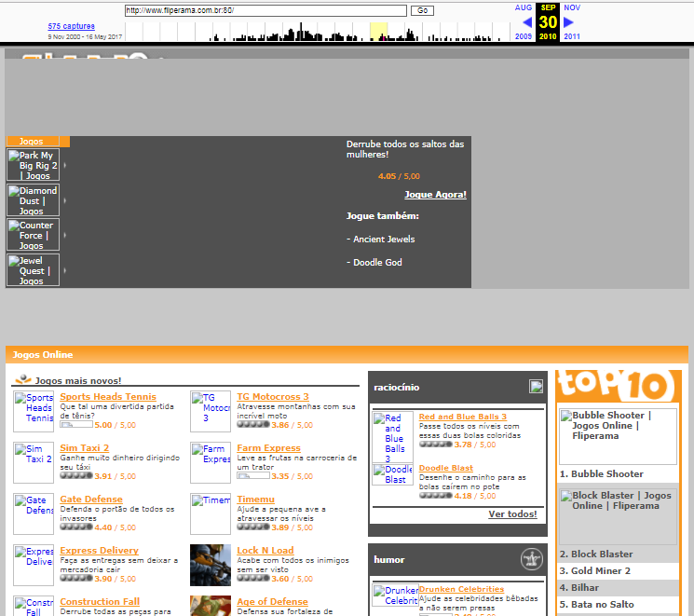
Task: Open Park My Big Rig 2 thumbnail
Action: 33,165
